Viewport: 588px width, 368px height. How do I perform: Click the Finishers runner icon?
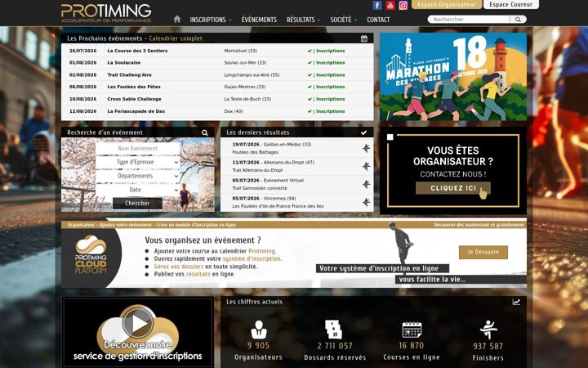click(x=488, y=330)
